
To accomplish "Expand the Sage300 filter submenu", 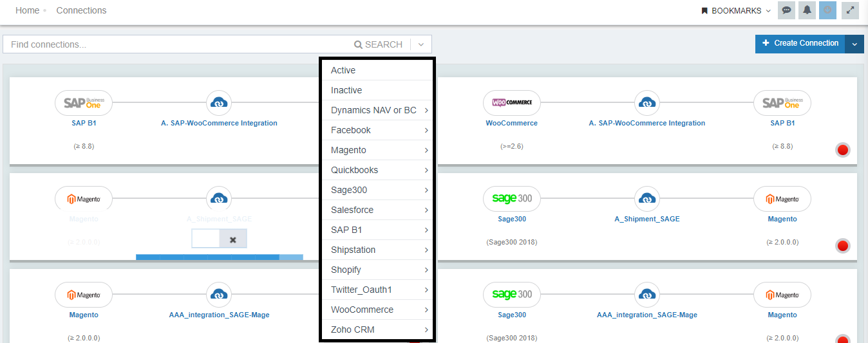I will pos(377,190).
